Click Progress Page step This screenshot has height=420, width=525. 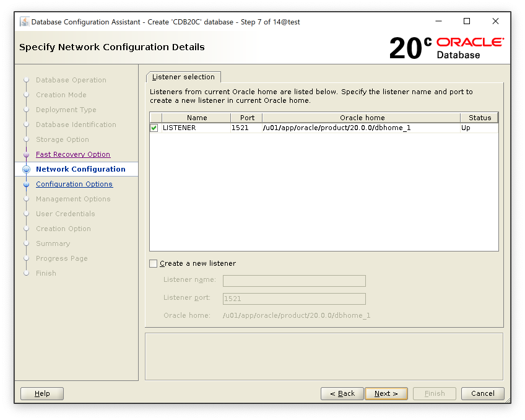[62, 258]
